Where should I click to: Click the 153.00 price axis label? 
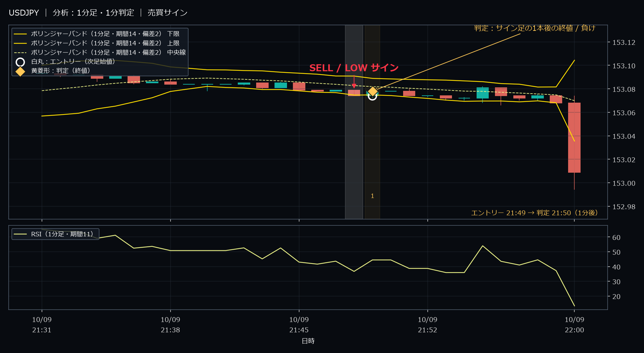point(624,183)
